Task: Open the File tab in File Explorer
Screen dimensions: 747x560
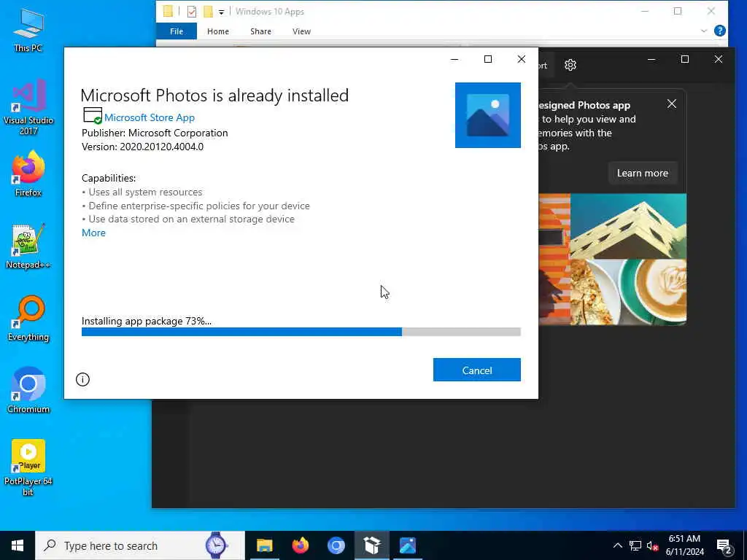Action: coord(177,31)
